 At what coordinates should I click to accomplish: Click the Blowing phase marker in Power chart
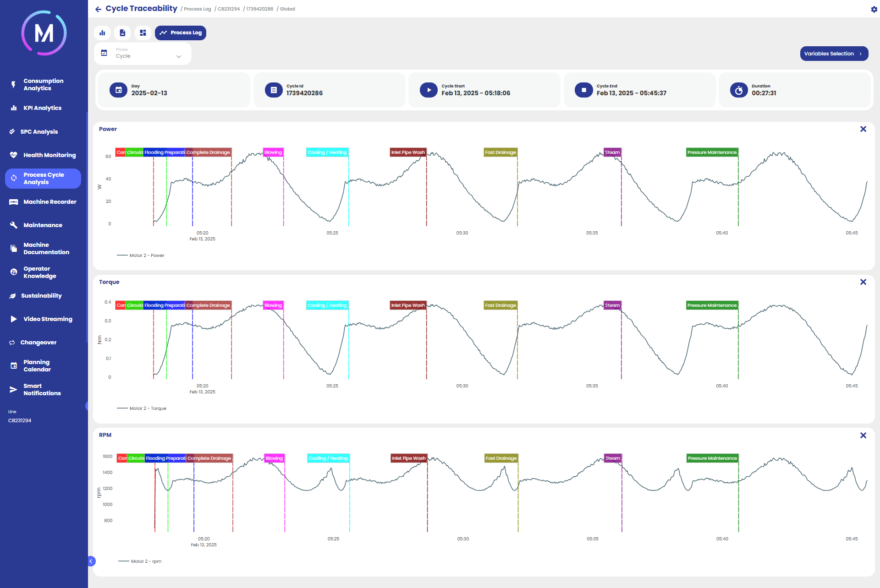point(273,152)
